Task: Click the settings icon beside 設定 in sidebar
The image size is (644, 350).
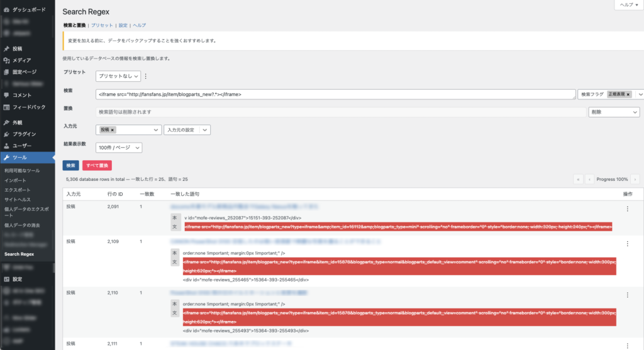Action: [x=6, y=279]
